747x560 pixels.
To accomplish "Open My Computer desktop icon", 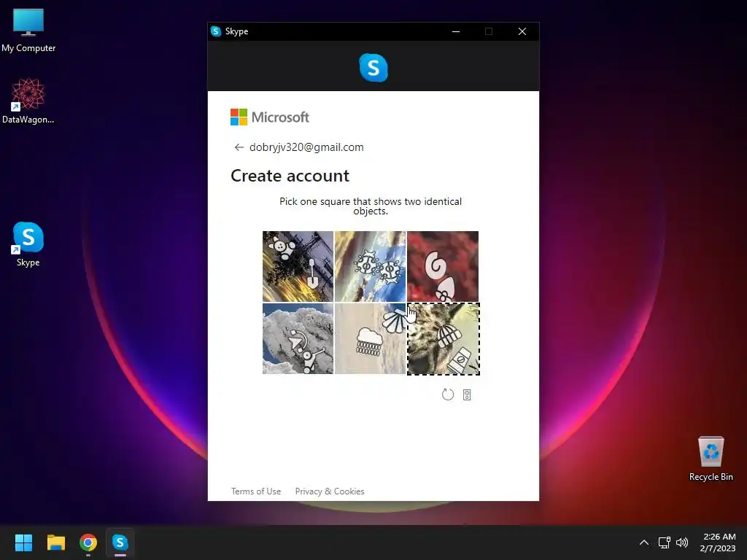I will point(28,31).
